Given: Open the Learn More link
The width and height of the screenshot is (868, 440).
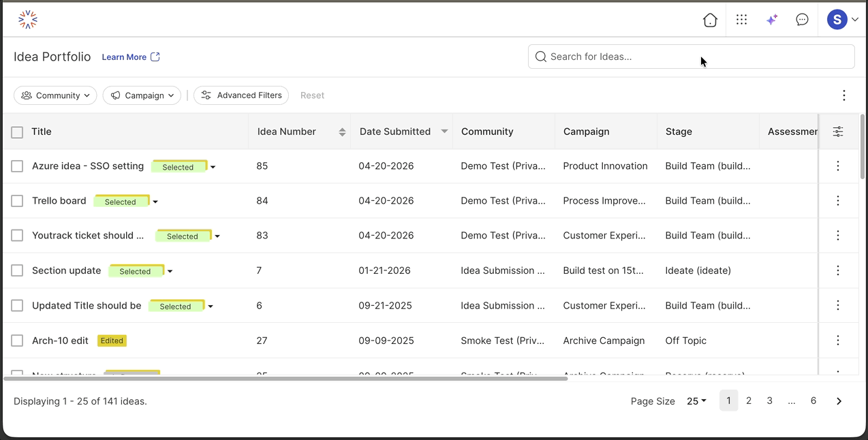Looking at the screenshot, I should [x=124, y=57].
